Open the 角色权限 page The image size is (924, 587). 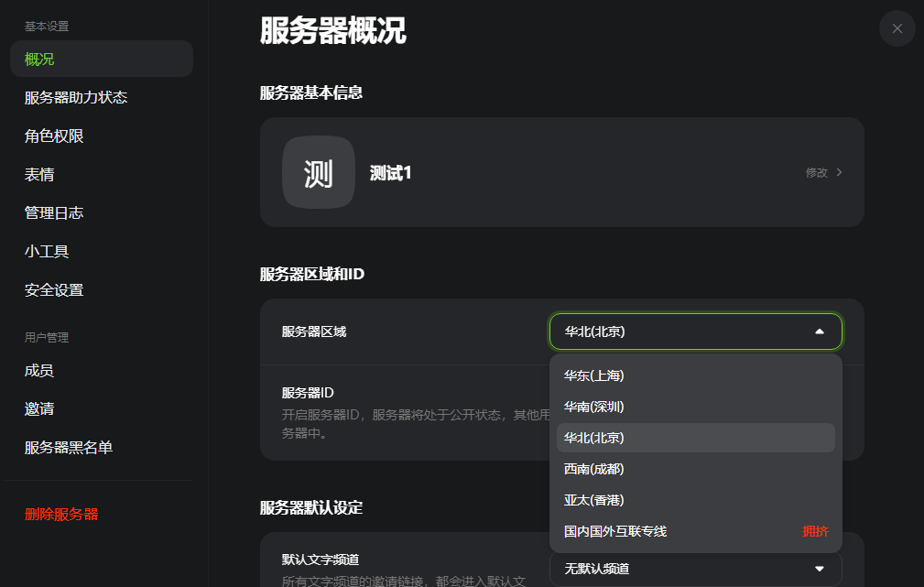(53, 136)
